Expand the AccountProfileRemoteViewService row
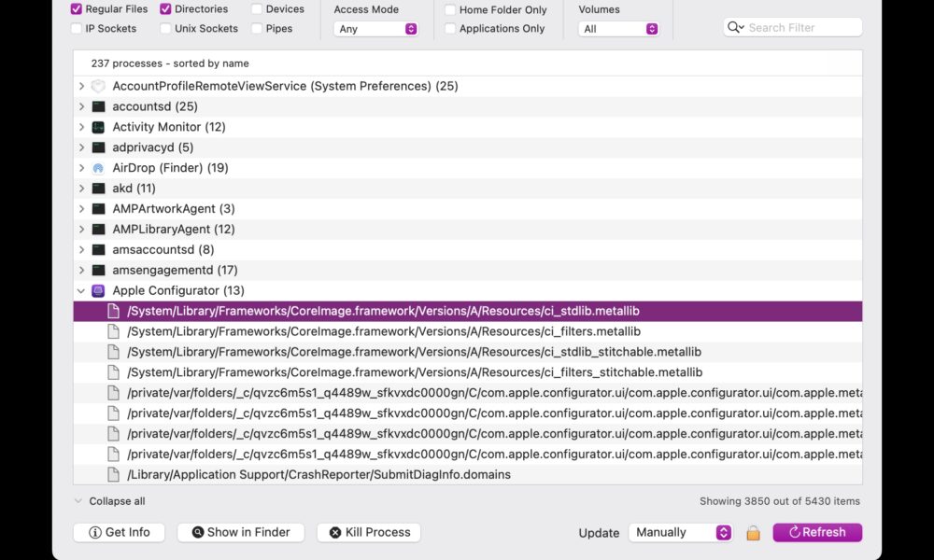The width and height of the screenshot is (934, 560). point(81,86)
